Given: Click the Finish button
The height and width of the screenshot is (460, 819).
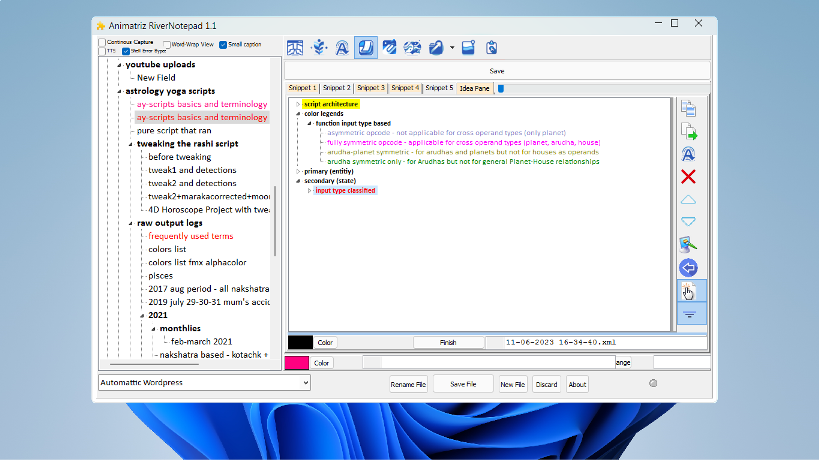Looking at the screenshot, I should click(448, 343).
